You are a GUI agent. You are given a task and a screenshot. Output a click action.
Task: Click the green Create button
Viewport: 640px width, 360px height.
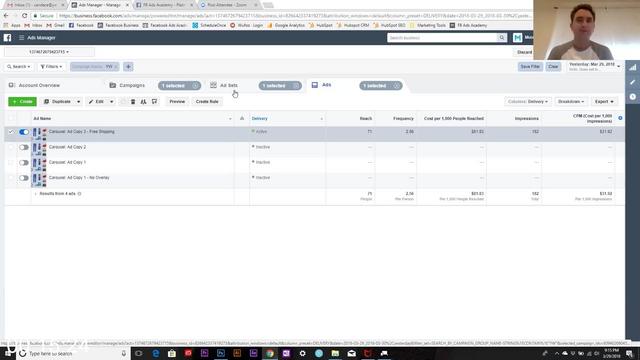click(22, 102)
